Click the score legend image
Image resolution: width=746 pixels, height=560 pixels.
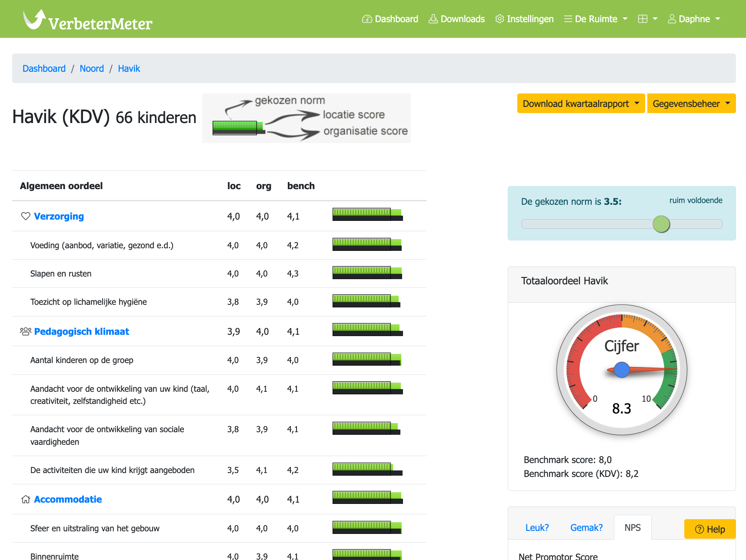[x=306, y=118]
